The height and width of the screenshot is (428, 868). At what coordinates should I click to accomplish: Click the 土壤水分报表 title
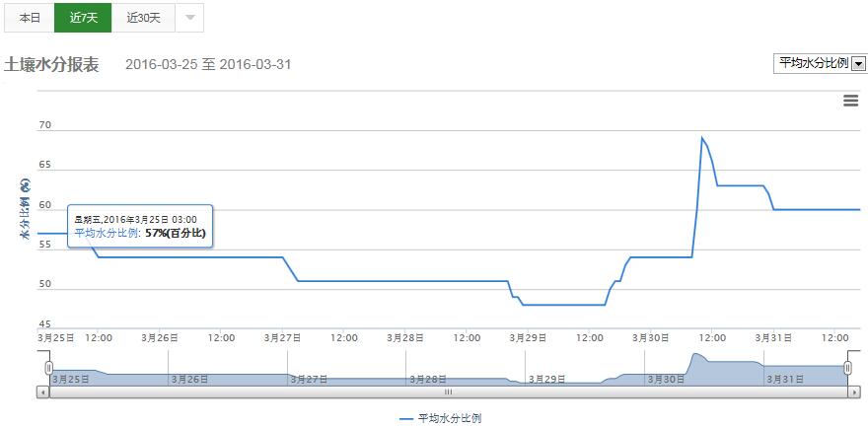[x=51, y=64]
